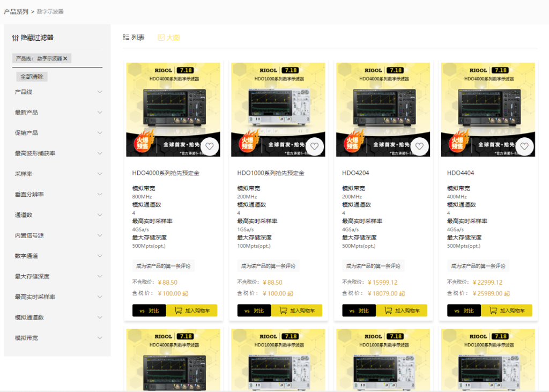
Task: Write first review for HDO4000系列抢先预定金
Action: coord(163,266)
